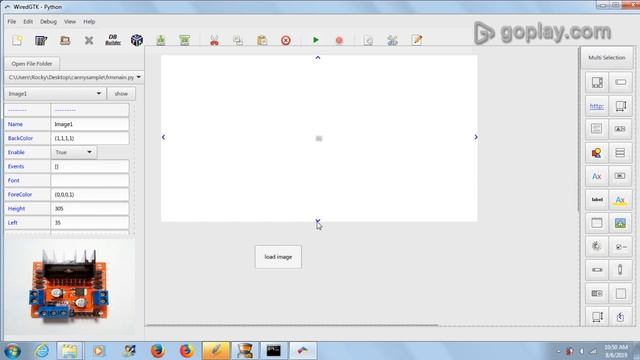Open the Image1 widget selector dropdown
Screen dimensions: 640x360
point(55,93)
